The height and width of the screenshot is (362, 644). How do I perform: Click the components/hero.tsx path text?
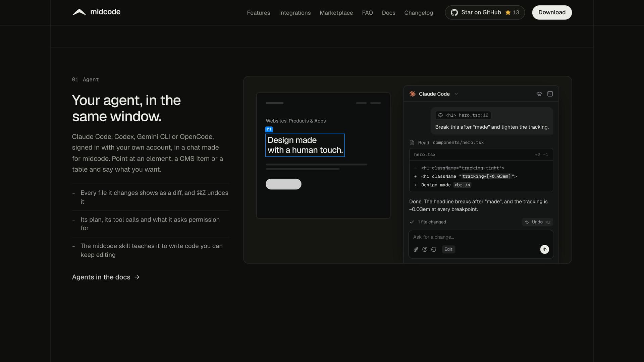458,143
